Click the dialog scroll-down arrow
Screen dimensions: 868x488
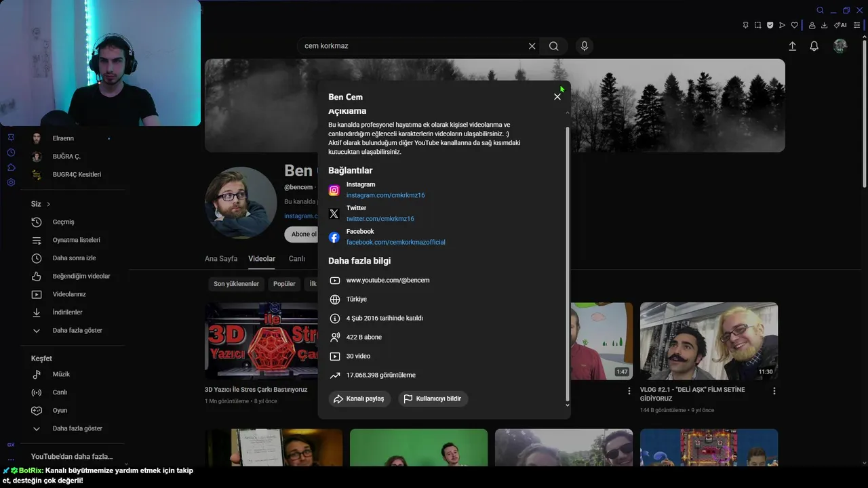[568, 405]
